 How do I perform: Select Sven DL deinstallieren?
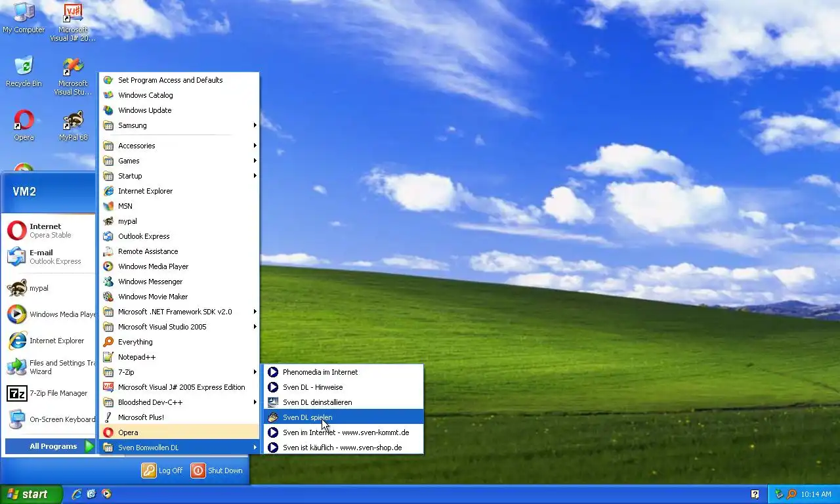pos(343,402)
